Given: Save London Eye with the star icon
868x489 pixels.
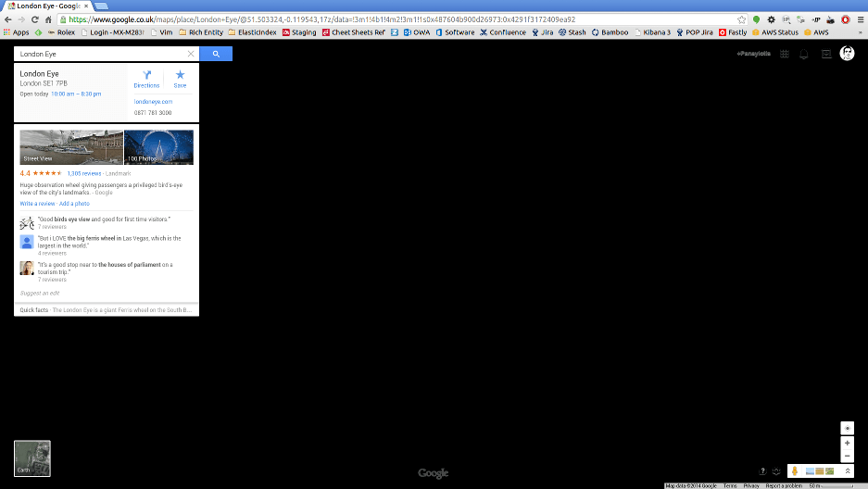Looking at the screenshot, I should click(180, 79).
